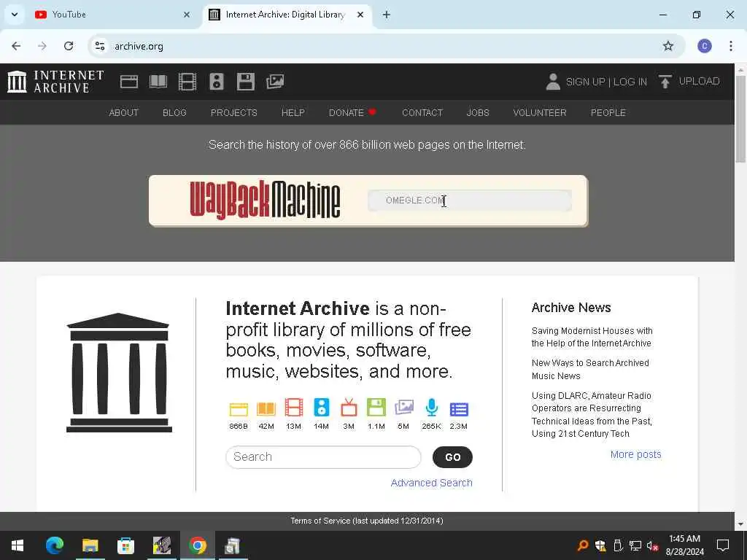This screenshot has height=560, width=747.
Task: Click the LOG IN link
Action: [x=630, y=82]
